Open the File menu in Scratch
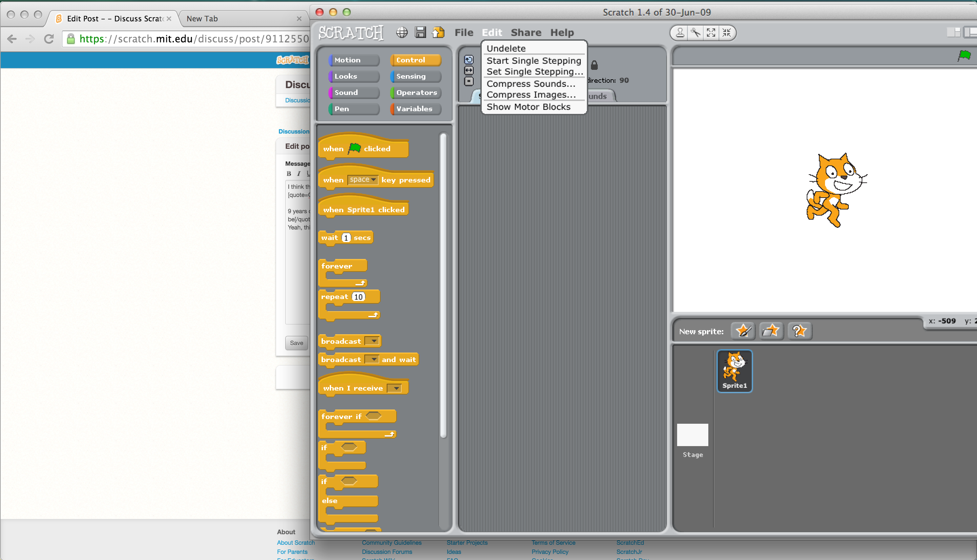The width and height of the screenshot is (977, 560). point(464,33)
